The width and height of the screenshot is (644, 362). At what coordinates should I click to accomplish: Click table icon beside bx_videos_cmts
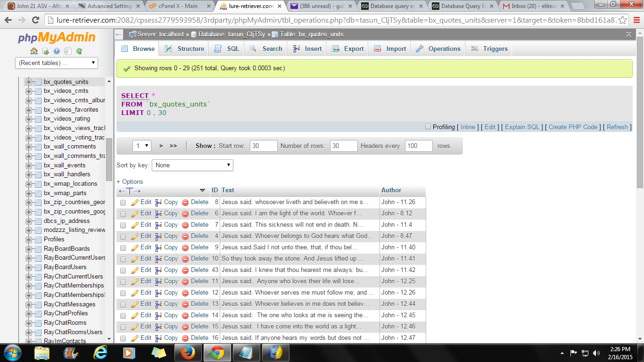[x=38, y=91]
